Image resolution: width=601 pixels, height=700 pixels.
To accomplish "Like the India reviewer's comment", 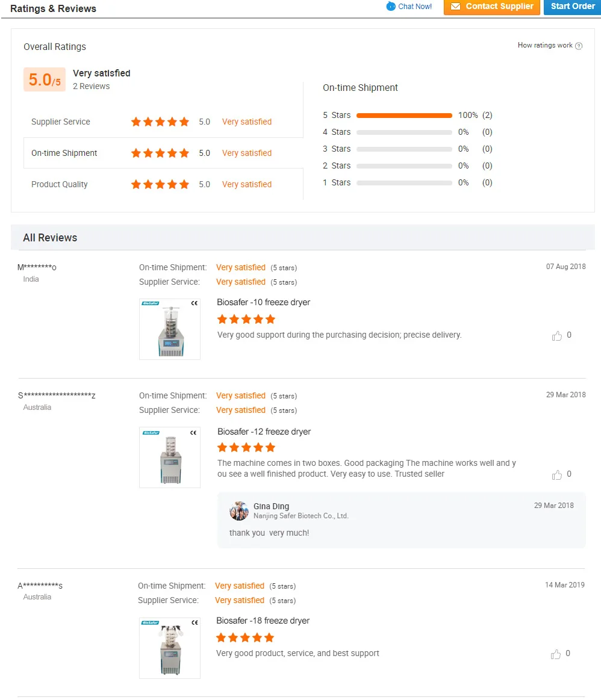I will point(556,336).
